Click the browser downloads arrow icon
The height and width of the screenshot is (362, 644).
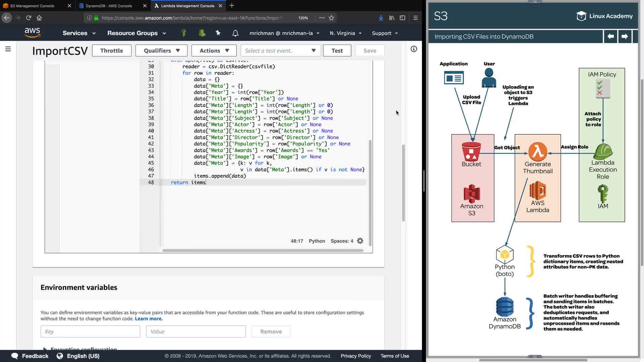(x=381, y=18)
